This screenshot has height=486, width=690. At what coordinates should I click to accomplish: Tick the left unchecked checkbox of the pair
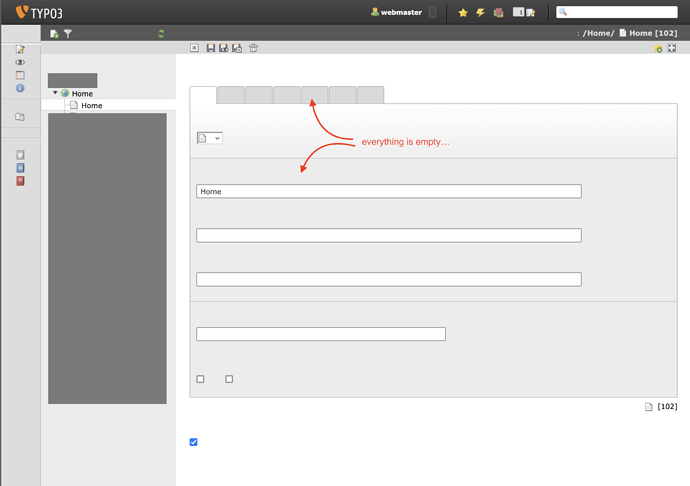(x=200, y=379)
